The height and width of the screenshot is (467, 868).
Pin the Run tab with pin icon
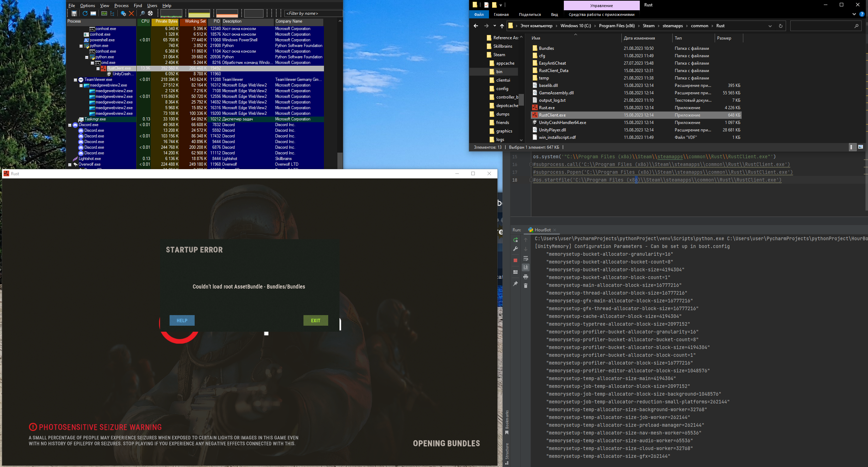[x=515, y=284]
